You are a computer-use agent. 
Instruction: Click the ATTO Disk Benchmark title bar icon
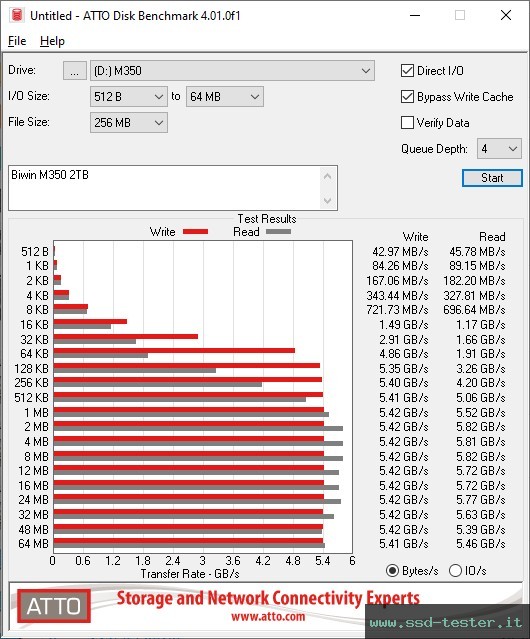coord(17,15)
